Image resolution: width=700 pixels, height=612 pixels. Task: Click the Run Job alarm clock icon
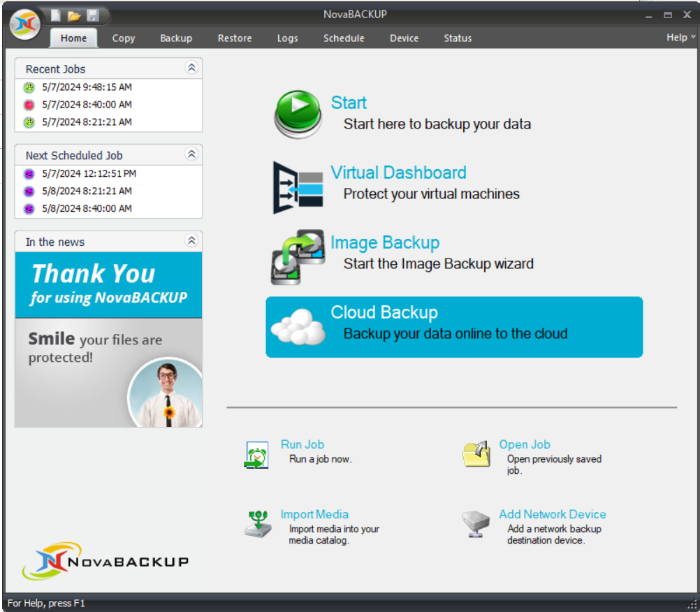point(256,455)
